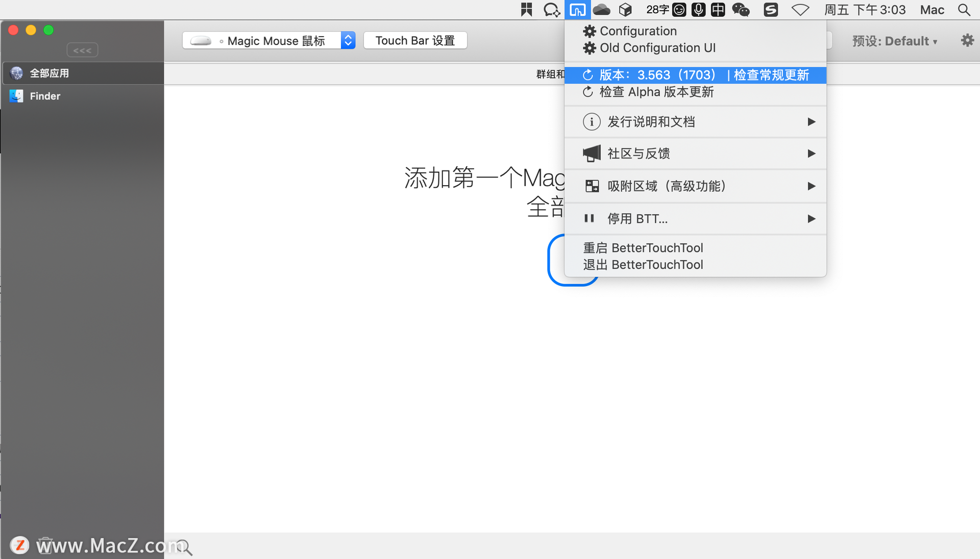This screenshot has height=559, width=980.
Task: Click the Mac user name in the menu bar
Action: click(932, 10)
